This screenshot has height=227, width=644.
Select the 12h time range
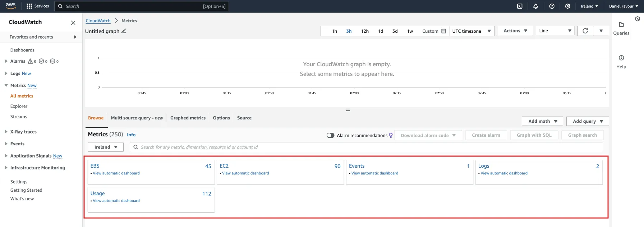pos(365,31)
